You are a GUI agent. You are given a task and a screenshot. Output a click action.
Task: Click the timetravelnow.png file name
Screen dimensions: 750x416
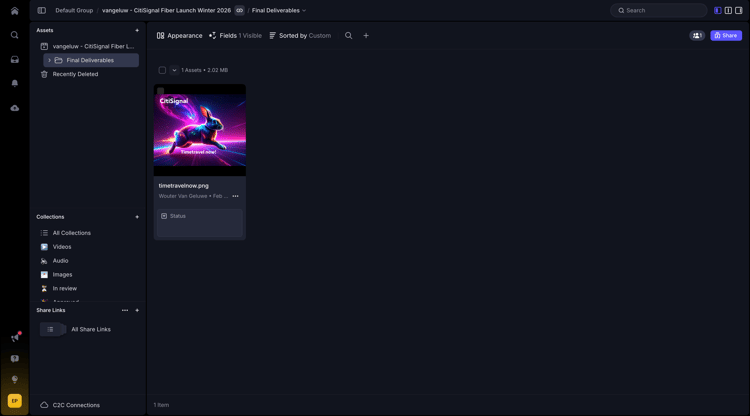184,186
